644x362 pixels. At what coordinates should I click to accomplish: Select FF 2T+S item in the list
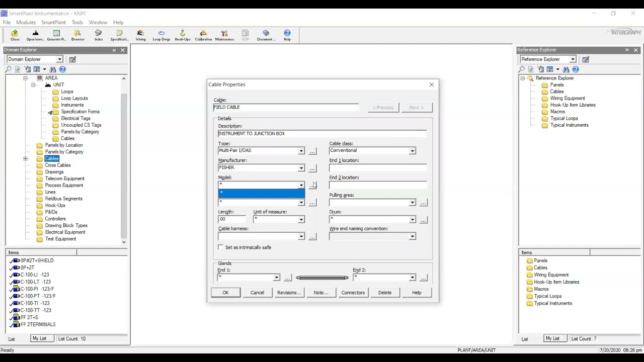(x=29, y=318)
